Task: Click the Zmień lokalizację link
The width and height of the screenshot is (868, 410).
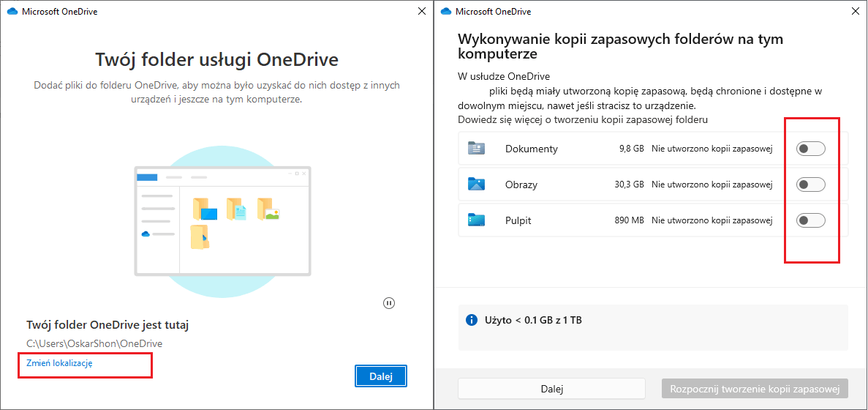Action: point(59,363)
